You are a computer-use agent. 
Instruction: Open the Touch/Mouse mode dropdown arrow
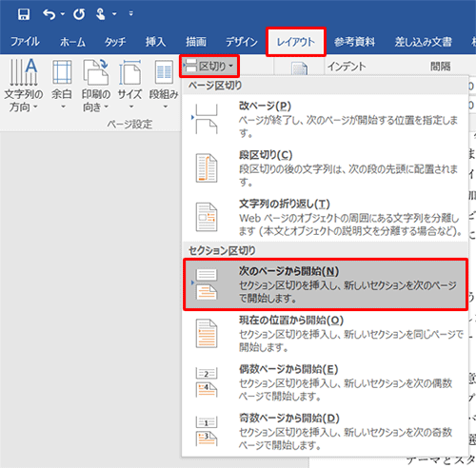coord(114,14)
